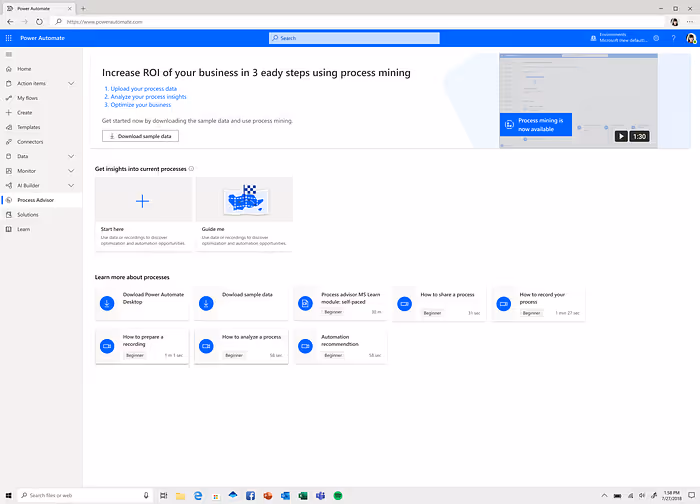The height and width of the screenshot is (504, 700).
Task: Open File Explorer from the taskbar
Action: pos(180,496)
